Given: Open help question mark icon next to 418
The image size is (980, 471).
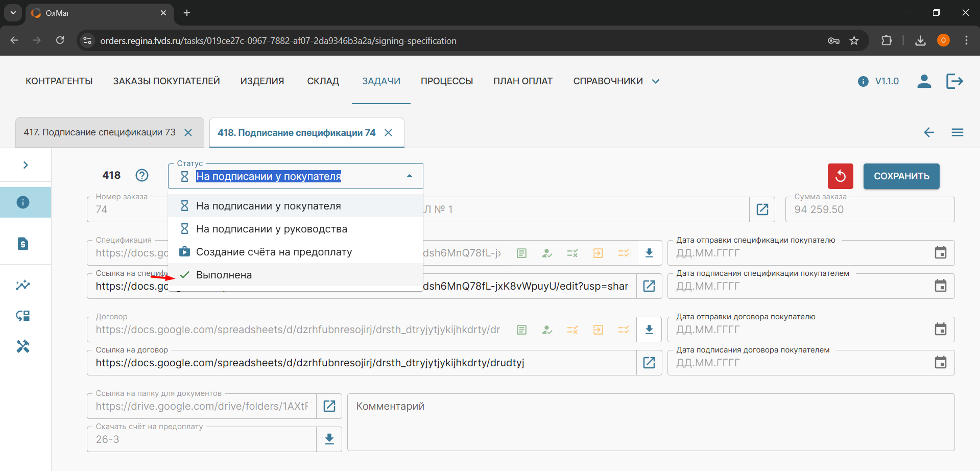Looking at the screenshot, I should (x=142, y=175).
